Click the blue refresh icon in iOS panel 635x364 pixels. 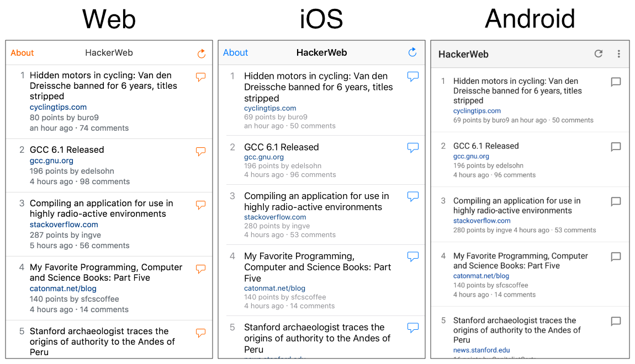412,52
